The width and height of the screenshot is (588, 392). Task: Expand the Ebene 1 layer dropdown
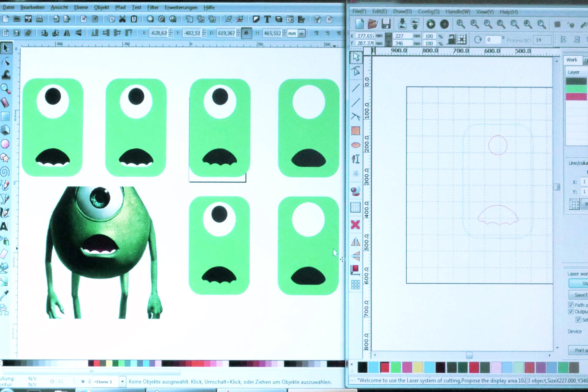(123, 382)
